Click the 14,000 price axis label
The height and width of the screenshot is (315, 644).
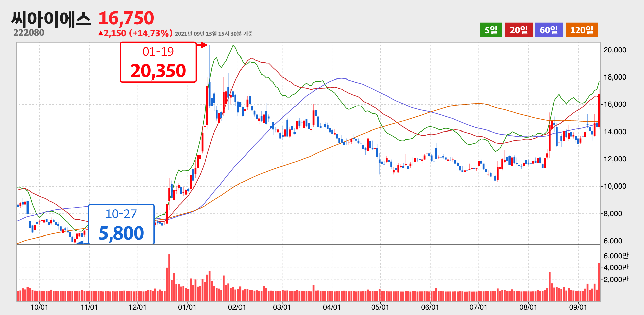point(615,132)
